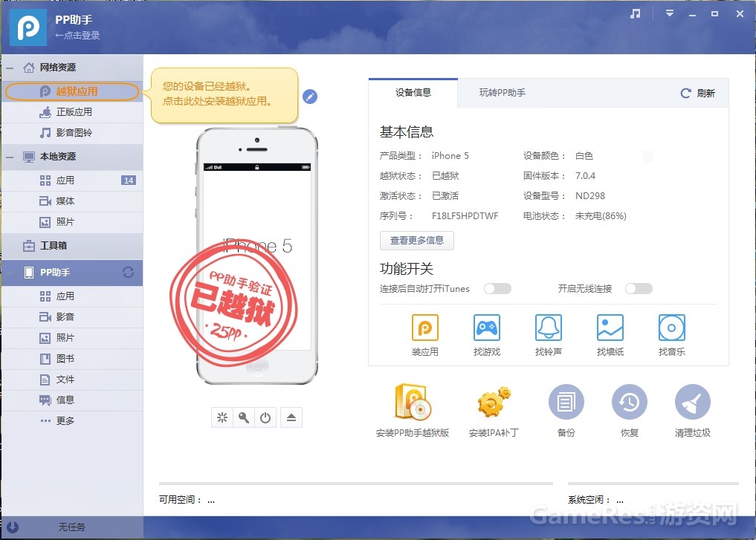Screen dimensions: 756x540
Task: Click the 找游戏 gamepad icon
Action: point(487,328)
